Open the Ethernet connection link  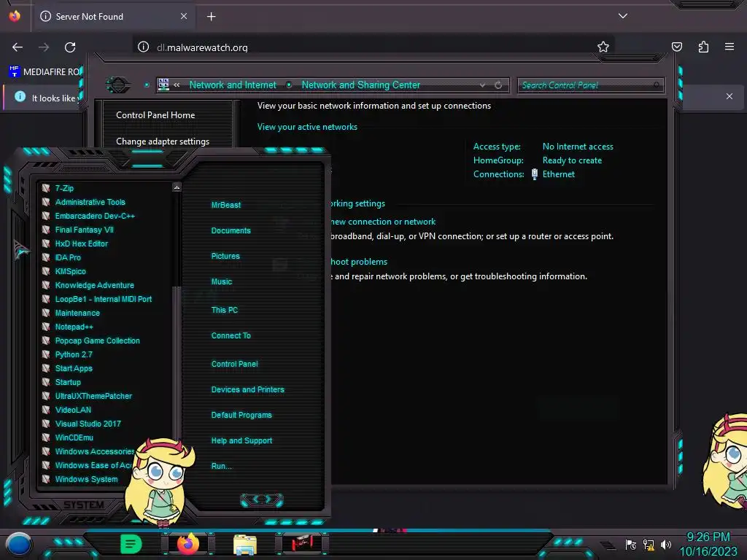[x=558, y=174]
